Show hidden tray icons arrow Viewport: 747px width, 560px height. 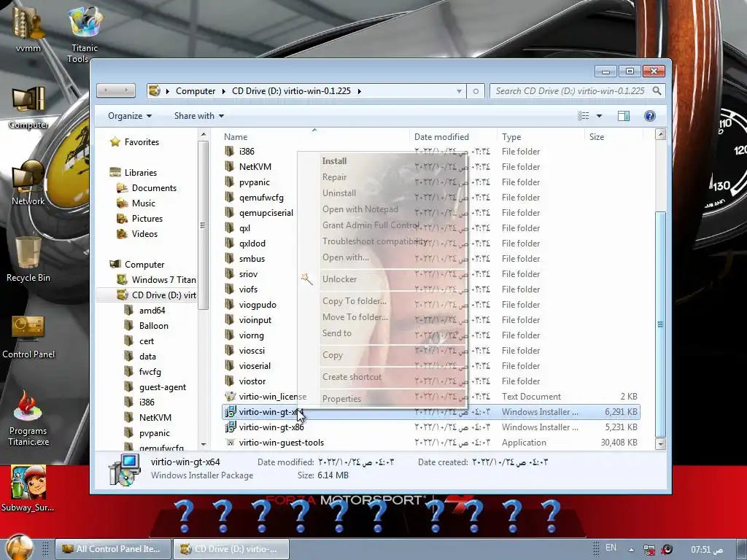click(631, 550)
